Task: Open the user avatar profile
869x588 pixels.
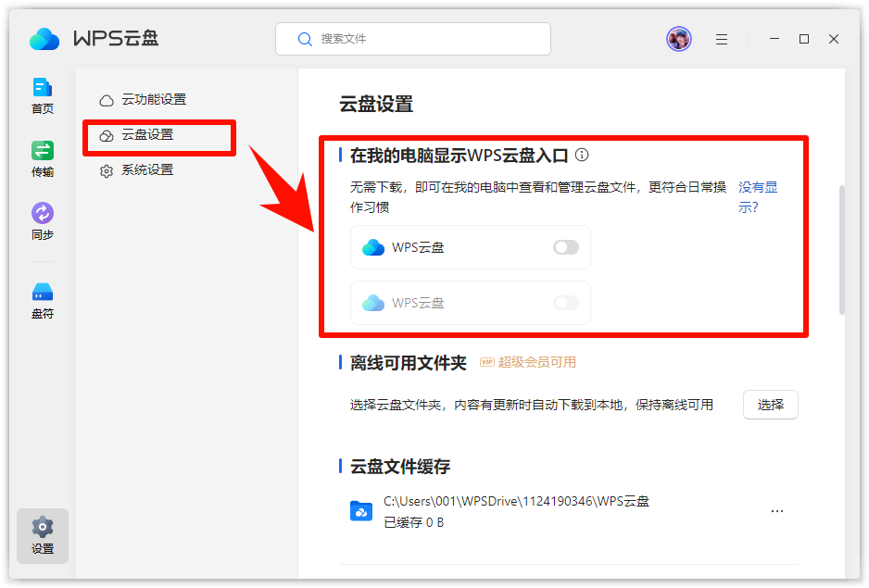Action: point(678,38)
